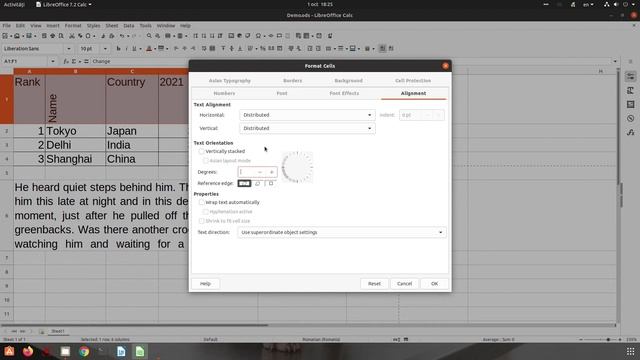Click the Sum sigma icon

[x=74, y=61]
